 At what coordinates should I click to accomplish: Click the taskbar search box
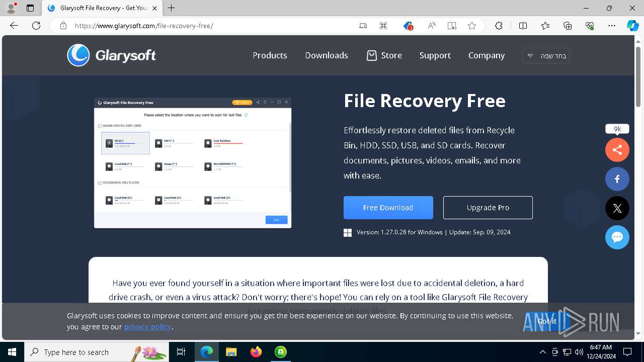click(97, 352)
